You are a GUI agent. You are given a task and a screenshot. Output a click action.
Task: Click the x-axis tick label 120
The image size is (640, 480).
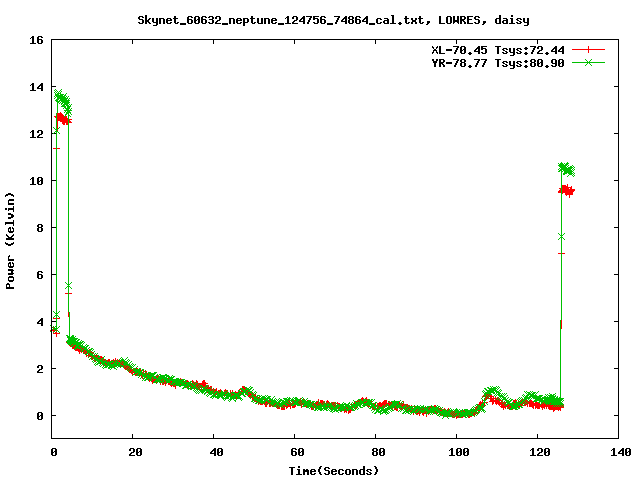539,452
